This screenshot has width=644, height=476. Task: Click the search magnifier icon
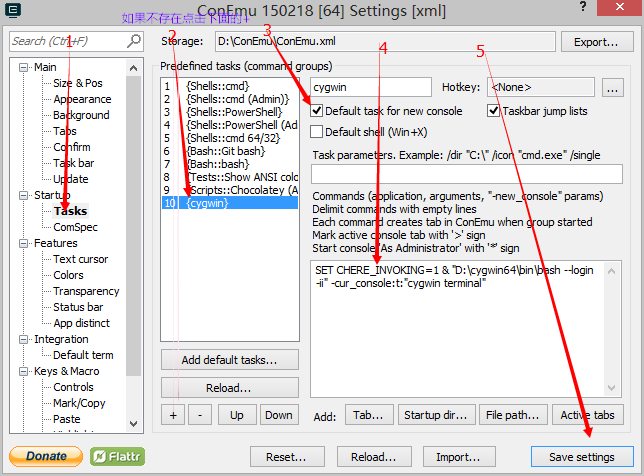click(x=134, y=41)
